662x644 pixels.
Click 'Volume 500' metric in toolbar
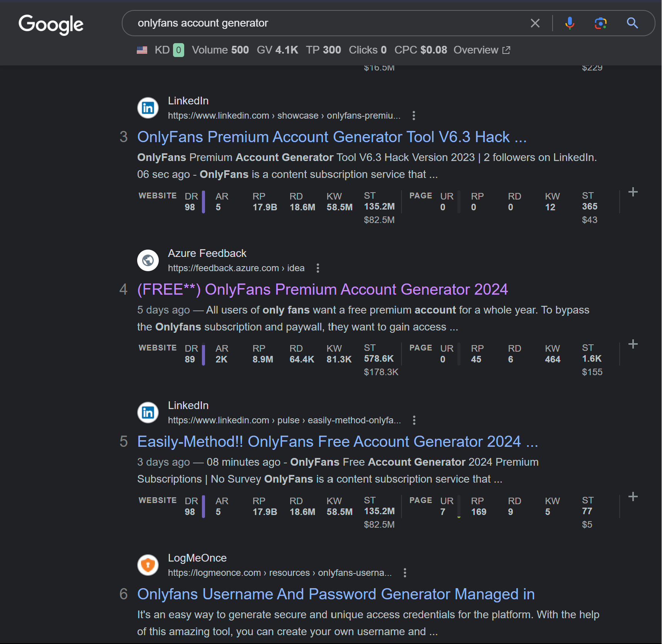(x=220, y=50)
